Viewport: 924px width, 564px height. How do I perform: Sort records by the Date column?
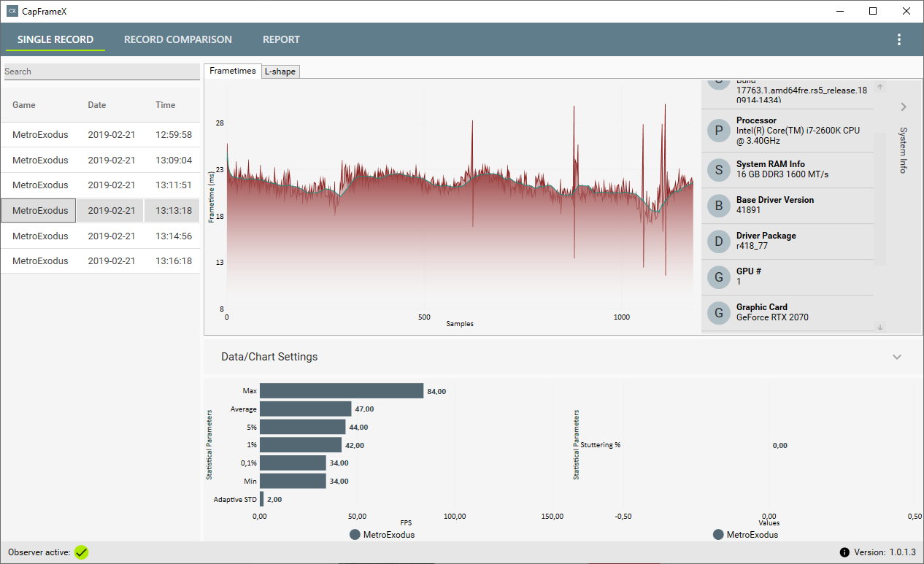(97, 105)
